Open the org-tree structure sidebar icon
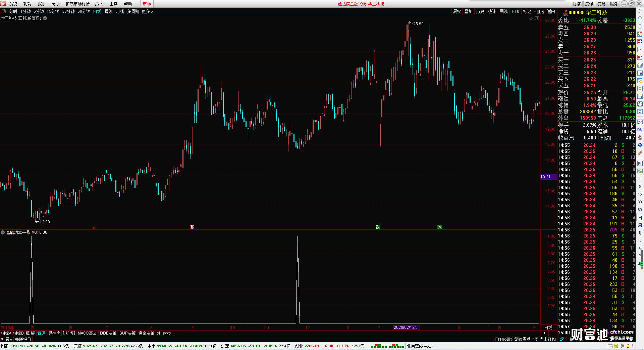This screenshot has height=350, width=644. pos(640,81)
